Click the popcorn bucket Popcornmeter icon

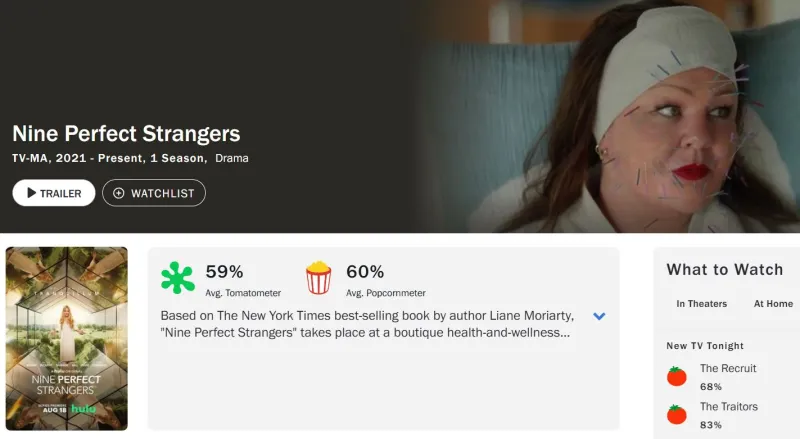[x=319, y=277]
